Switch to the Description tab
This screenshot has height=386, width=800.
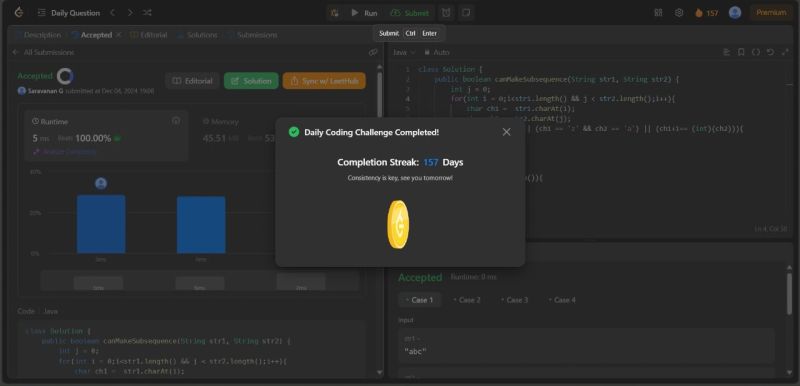[38, 35]
